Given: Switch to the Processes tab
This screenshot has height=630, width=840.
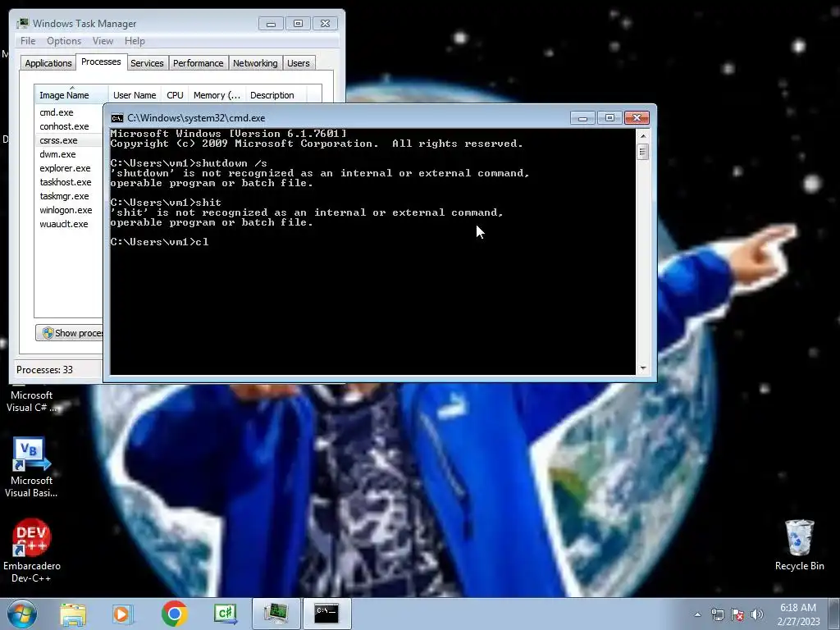Looking at the screenshot, I should (x=101, y=62).
